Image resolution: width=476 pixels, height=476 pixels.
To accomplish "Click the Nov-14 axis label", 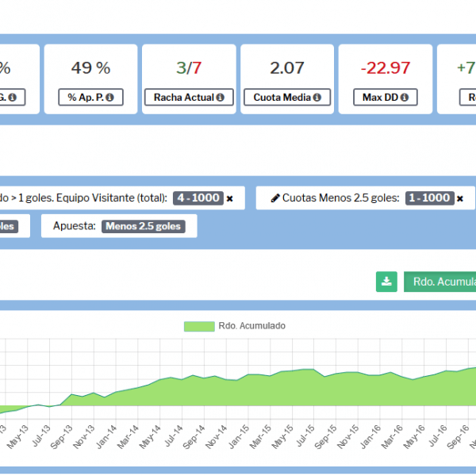I will click(x=216, y=437).
